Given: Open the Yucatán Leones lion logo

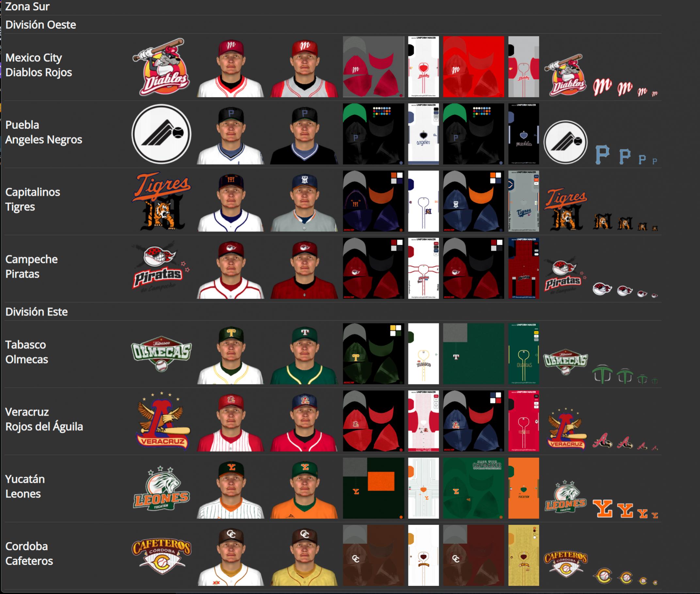Looking at the screenshot, I should (161, 488).
